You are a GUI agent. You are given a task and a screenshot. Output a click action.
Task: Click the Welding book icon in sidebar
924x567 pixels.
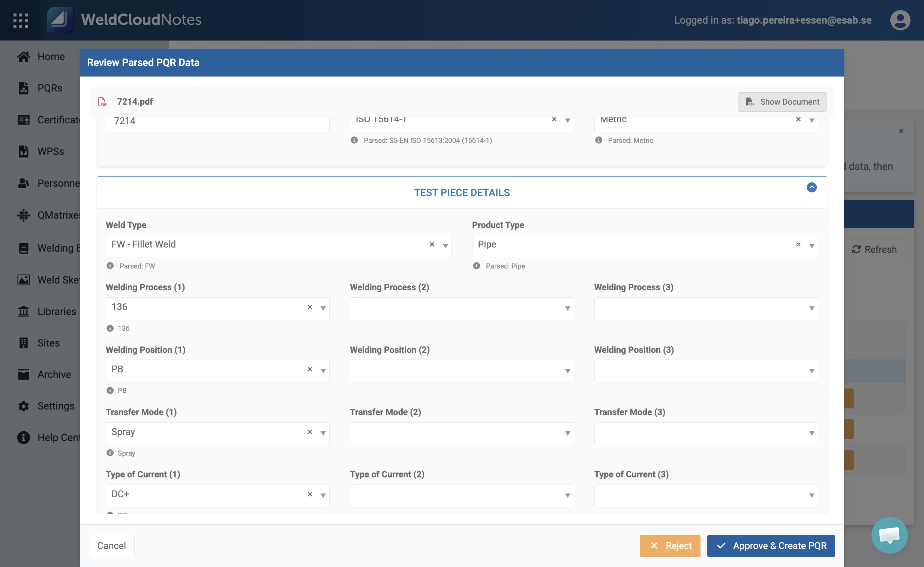[24, 248]
